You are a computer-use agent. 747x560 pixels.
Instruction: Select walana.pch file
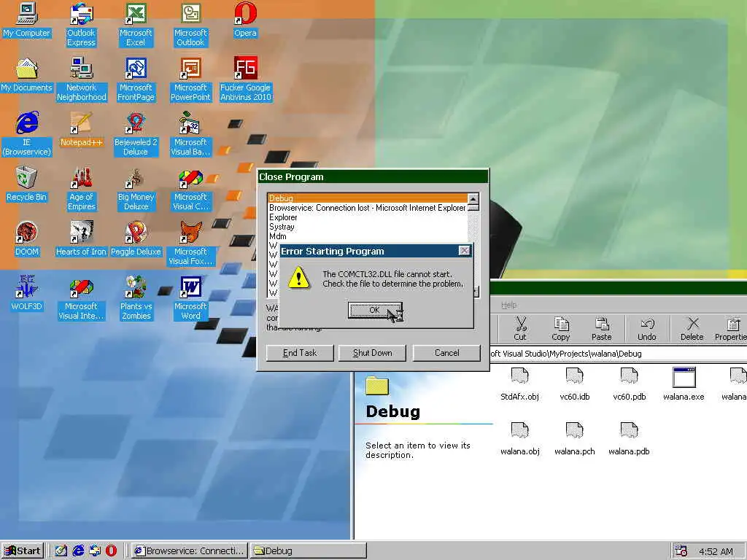point(575,440)
